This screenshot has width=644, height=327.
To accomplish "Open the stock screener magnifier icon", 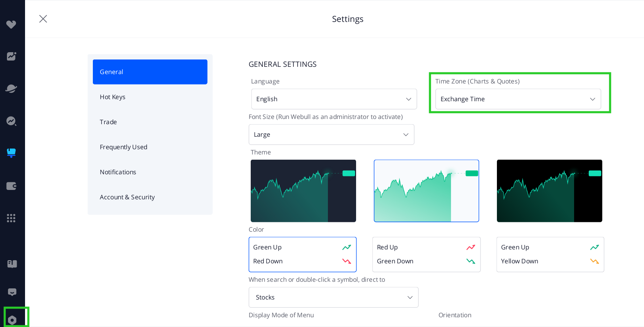I will point(11,121).
